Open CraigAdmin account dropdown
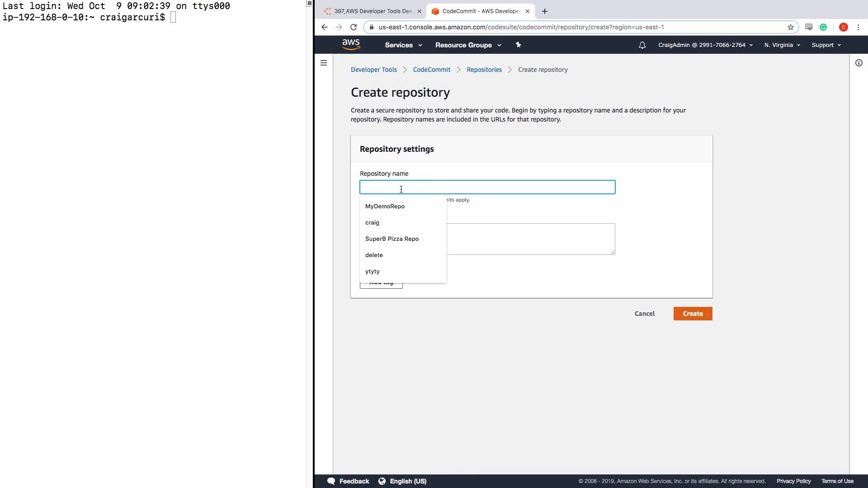Image resolution: width=868 pixels, height=488 pixels. tap(705, 45)
